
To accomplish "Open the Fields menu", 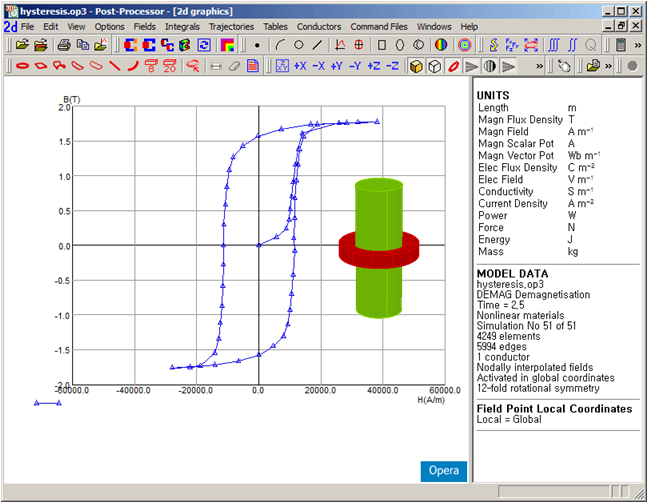I will tap(144, 25).
